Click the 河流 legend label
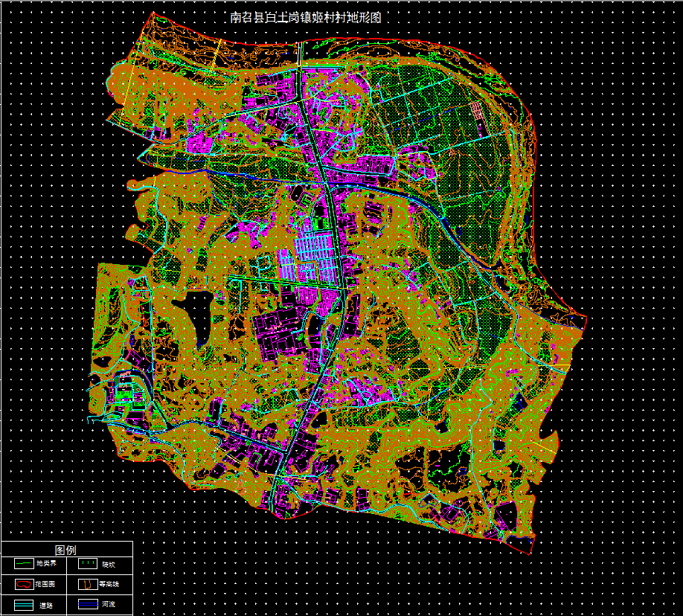The height and width of the screenshot is (616, 683). (109, 604)
